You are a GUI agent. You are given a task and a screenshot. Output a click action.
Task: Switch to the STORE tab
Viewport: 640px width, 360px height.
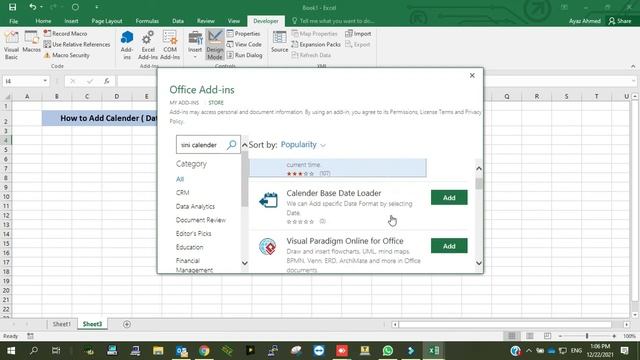(x=216, y=103)
